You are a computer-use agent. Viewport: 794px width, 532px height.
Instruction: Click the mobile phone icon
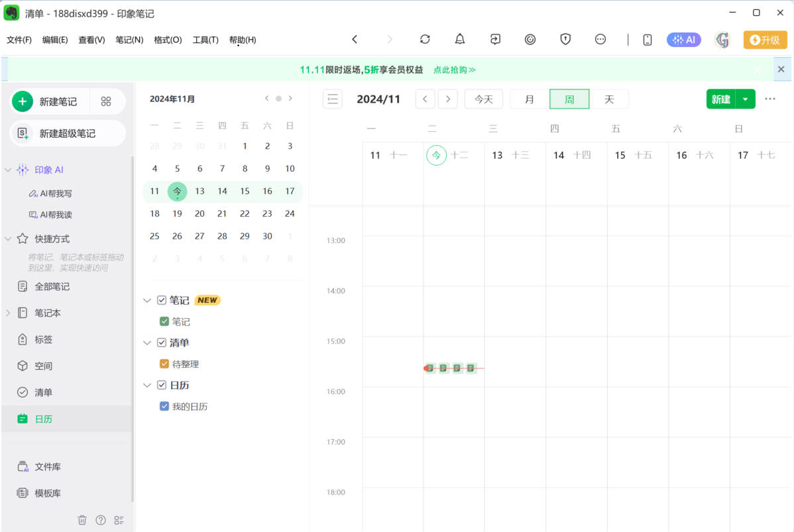point(648,40)
